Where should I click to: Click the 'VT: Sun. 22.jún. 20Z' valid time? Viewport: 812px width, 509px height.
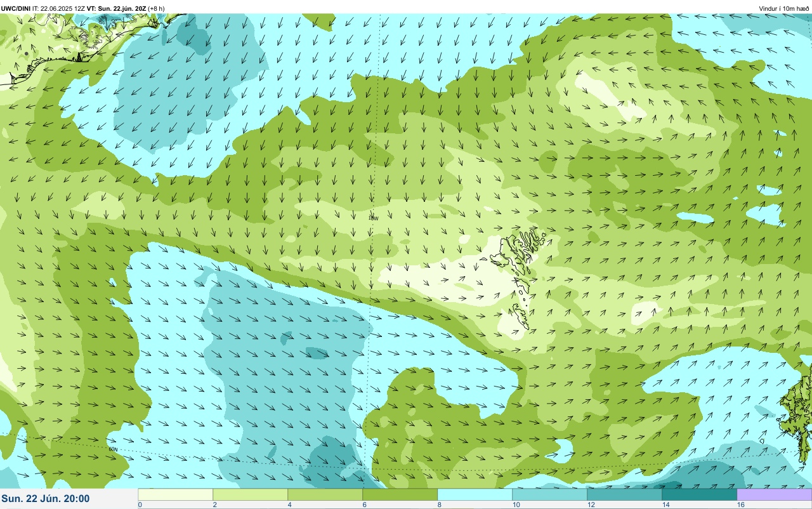(x=116, y=8)
